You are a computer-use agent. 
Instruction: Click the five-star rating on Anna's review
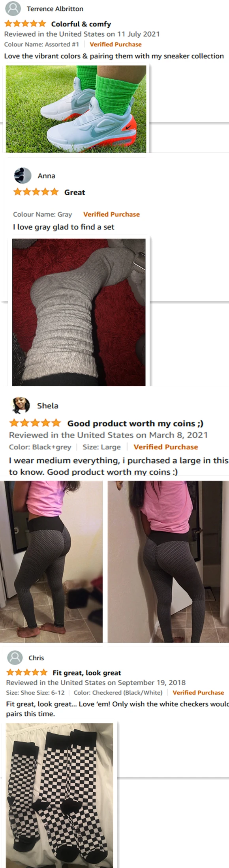click(36, 192)
